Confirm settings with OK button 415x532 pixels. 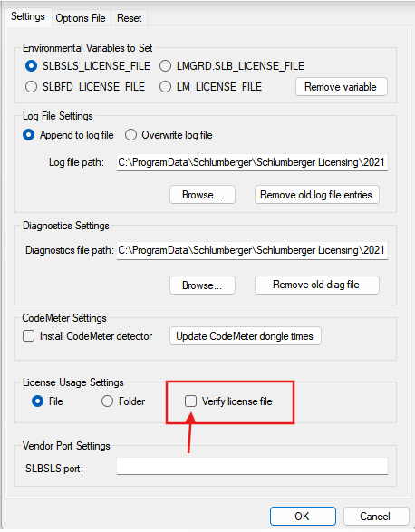pyautogui.click(x=303, y=516)
